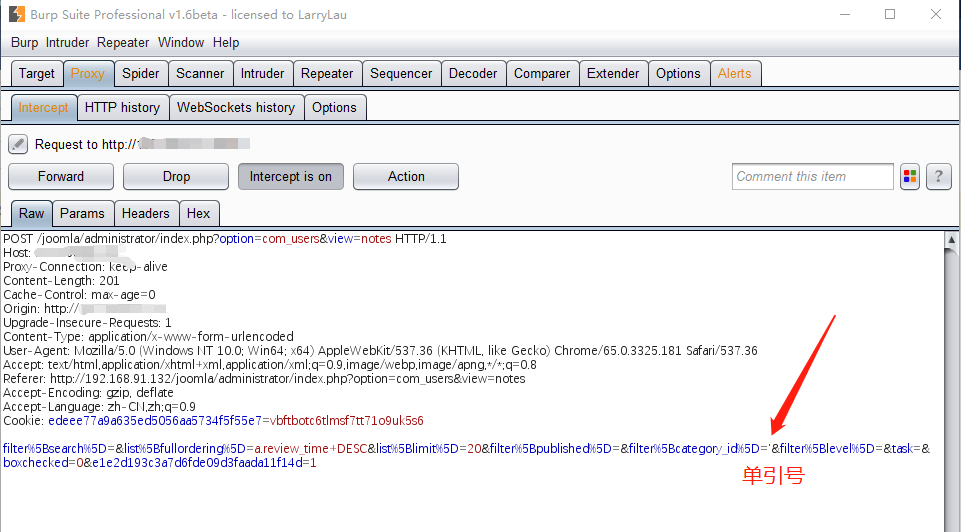Click the POST request line text

pyautogui.click(x=225, y=238)
